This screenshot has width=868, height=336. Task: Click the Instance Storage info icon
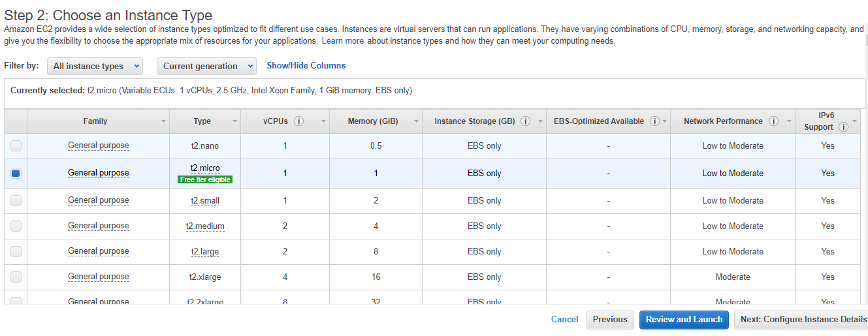click(524, 121)
